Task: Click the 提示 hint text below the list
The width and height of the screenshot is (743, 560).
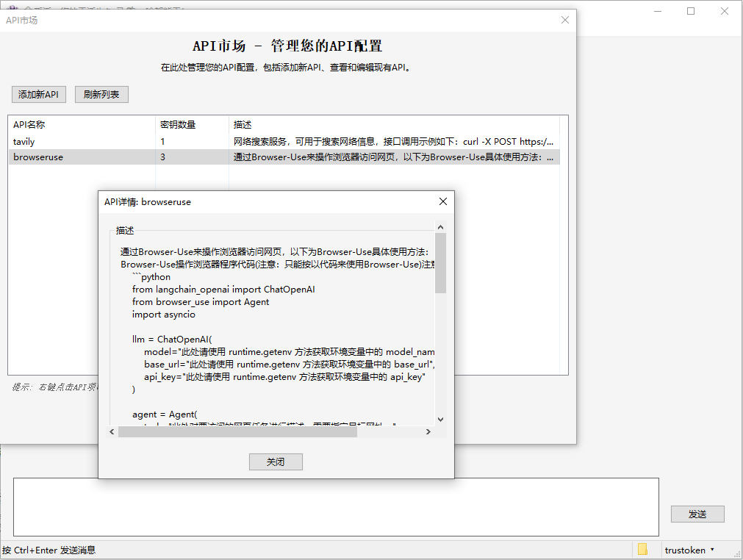Action: (x=54, y=387)
